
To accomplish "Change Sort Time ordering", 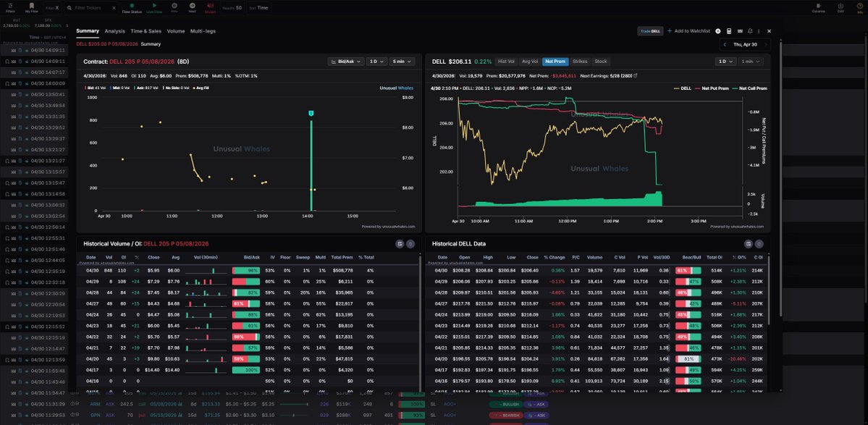I will tap(258, 8).
